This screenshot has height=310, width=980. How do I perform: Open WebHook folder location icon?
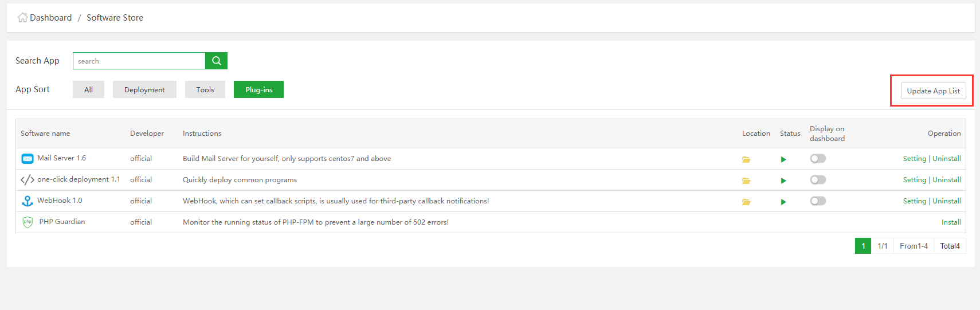point(746,202)
